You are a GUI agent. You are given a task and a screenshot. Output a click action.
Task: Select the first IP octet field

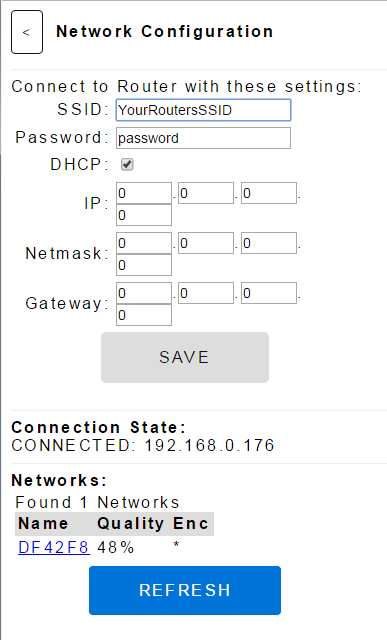(x=144, y=193)
